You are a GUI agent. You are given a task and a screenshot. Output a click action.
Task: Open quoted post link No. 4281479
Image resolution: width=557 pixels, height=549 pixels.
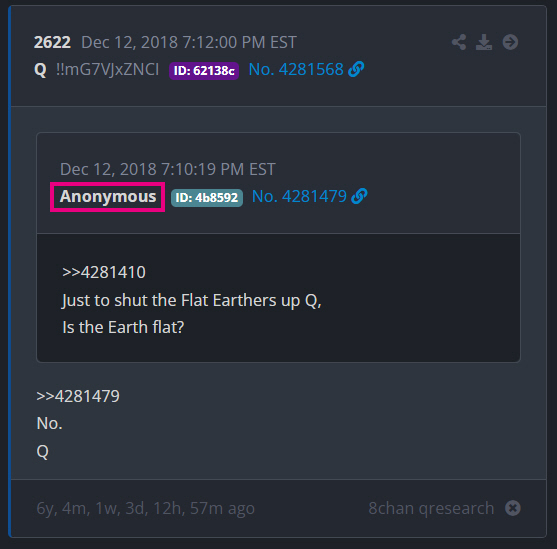tap(299, 197)
